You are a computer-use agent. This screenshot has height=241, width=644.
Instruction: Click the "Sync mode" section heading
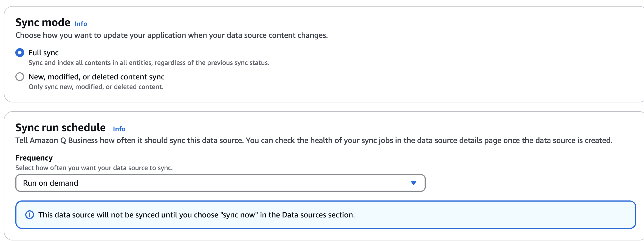43,22
